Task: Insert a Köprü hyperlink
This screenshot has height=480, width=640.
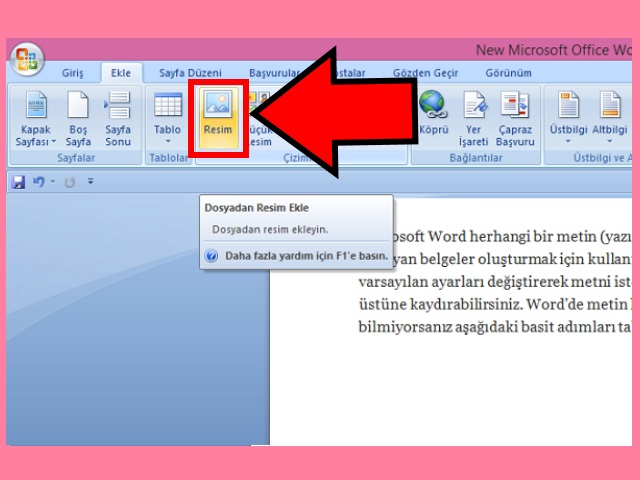Action: tap(433, 113)
